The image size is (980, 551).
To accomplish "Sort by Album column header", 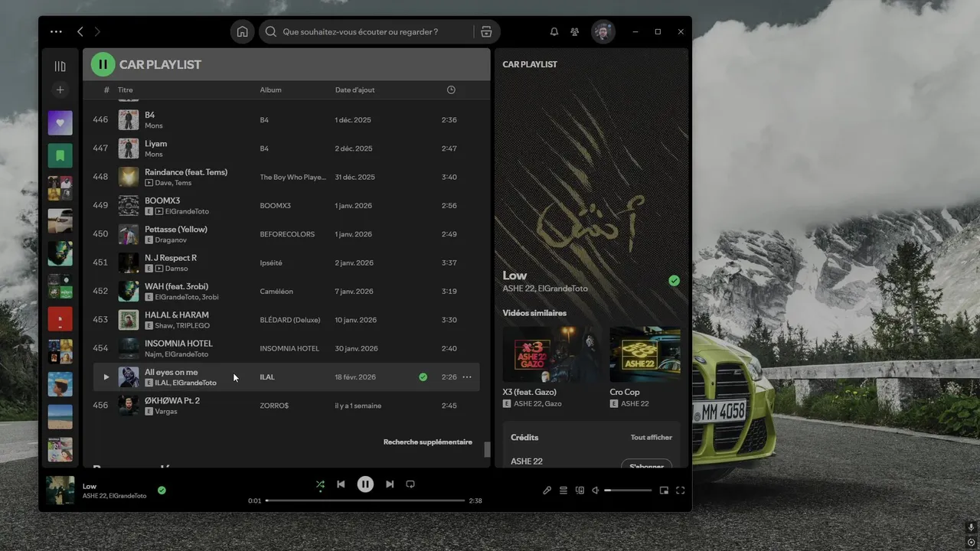I will pyautogui.click(x=270, y=90).
